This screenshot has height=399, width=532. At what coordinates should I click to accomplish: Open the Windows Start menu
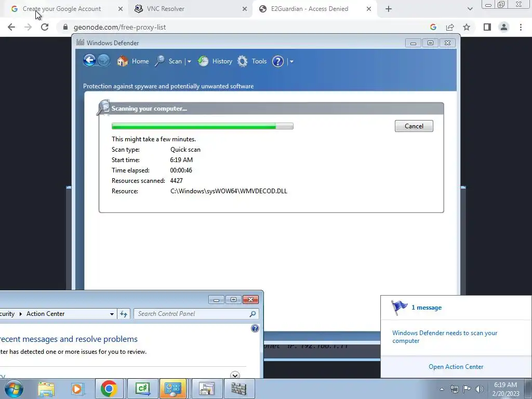pos(14,389)
